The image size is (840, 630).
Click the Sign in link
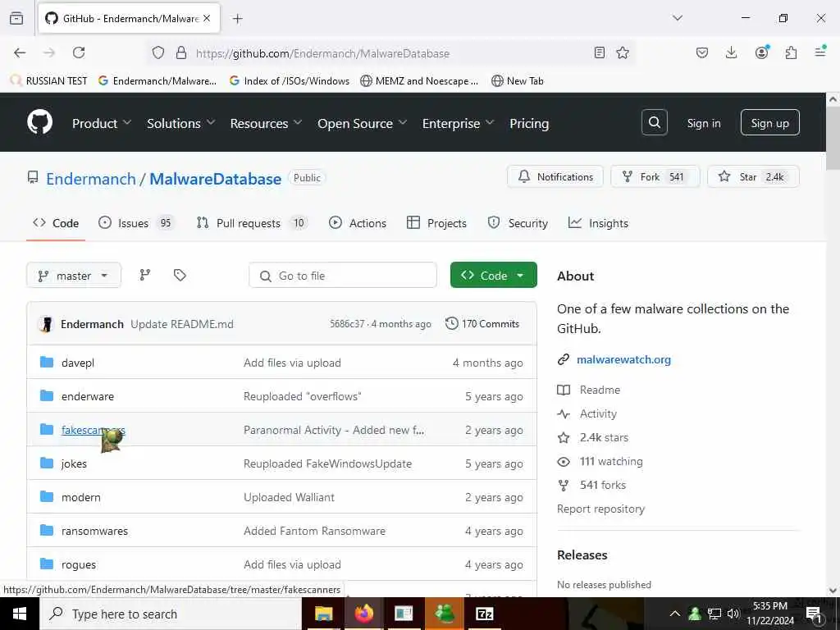[703, 123]
